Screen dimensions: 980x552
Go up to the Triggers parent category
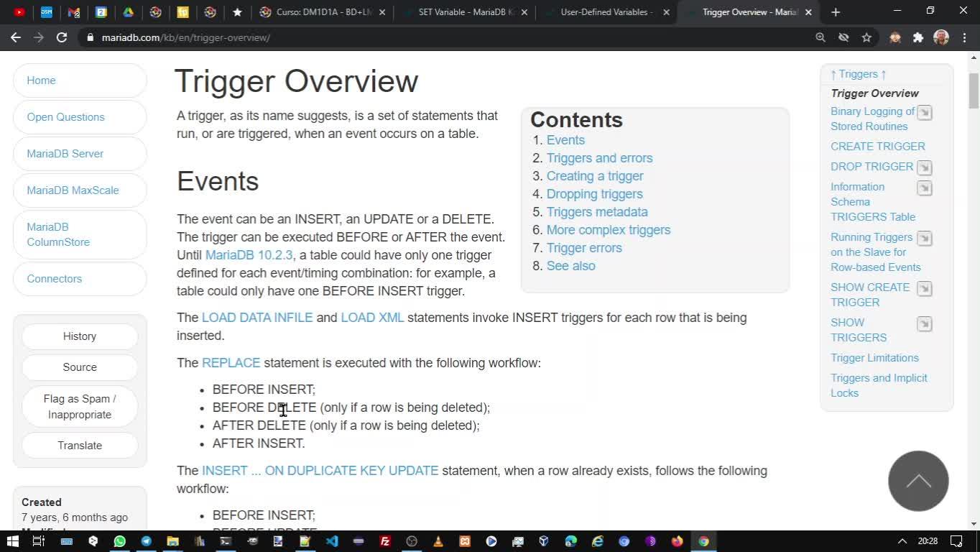pos(859,74)
